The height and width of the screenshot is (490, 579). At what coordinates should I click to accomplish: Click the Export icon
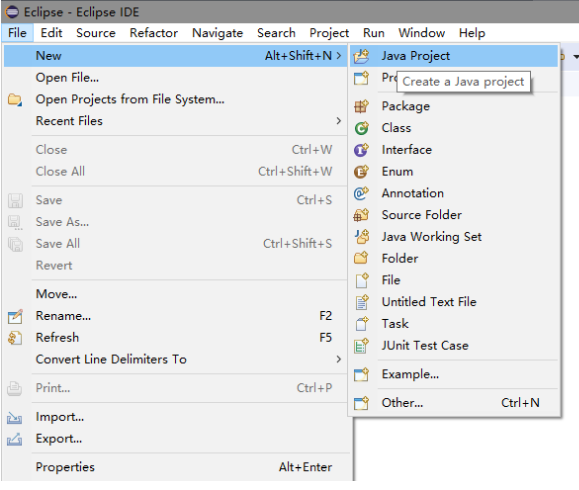(14, 439)
